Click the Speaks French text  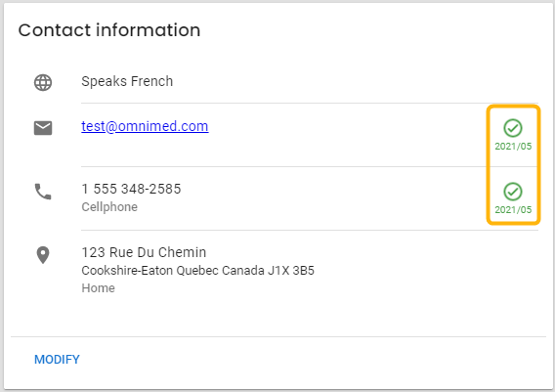127,81
